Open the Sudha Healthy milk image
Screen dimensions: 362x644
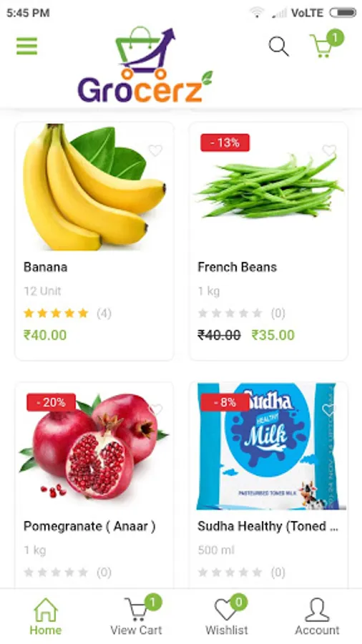[x=269, y=447]
